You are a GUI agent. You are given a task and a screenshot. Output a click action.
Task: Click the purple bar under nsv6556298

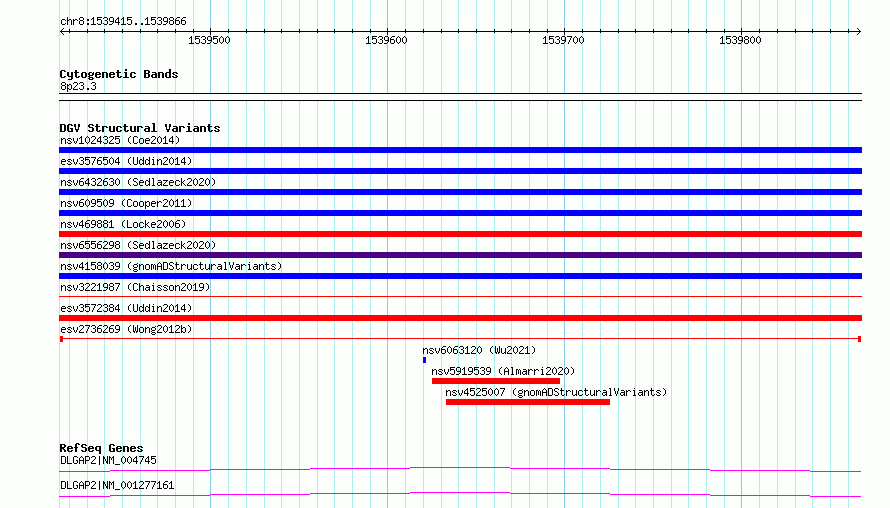pyautogui.click(x=460, y=255)
